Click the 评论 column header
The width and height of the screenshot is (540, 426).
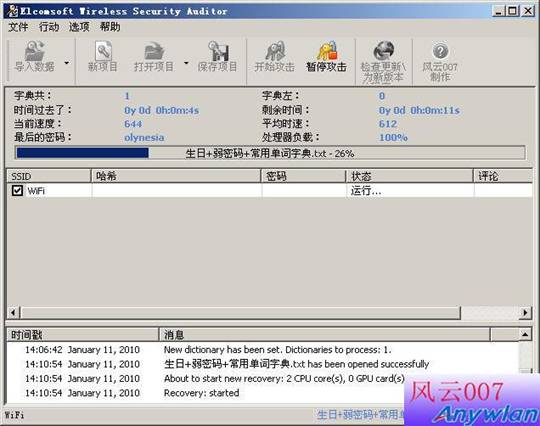[503, 176]
